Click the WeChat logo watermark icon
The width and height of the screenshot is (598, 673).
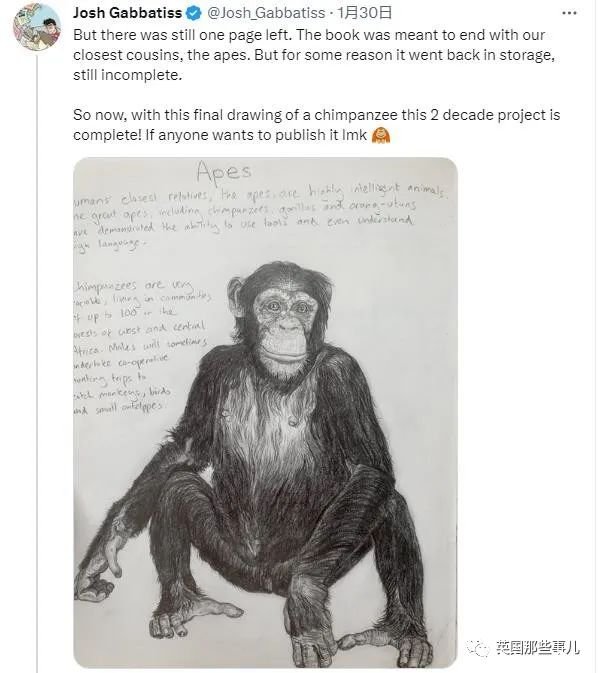478,648
